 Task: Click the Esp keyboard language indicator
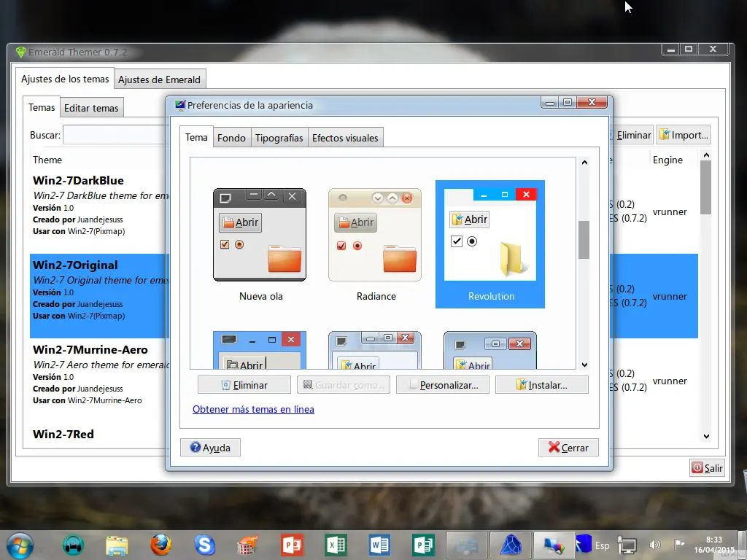point(602,545)
